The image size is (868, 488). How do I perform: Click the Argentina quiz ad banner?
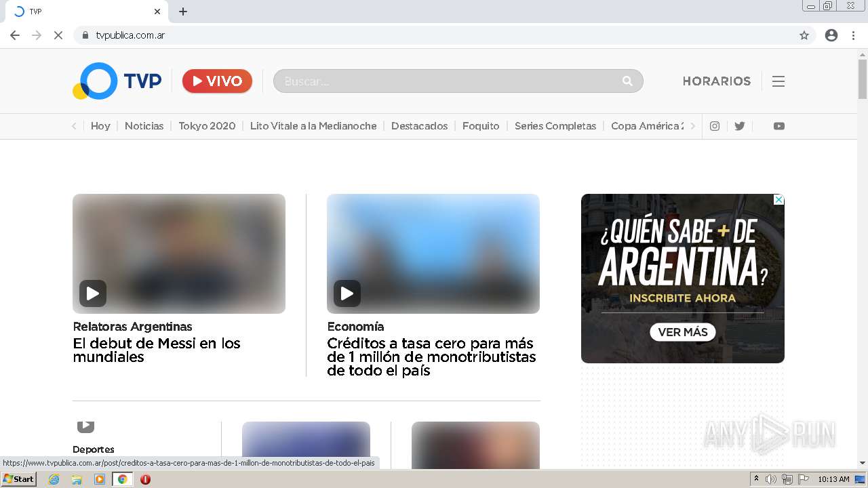pos(683,279)
